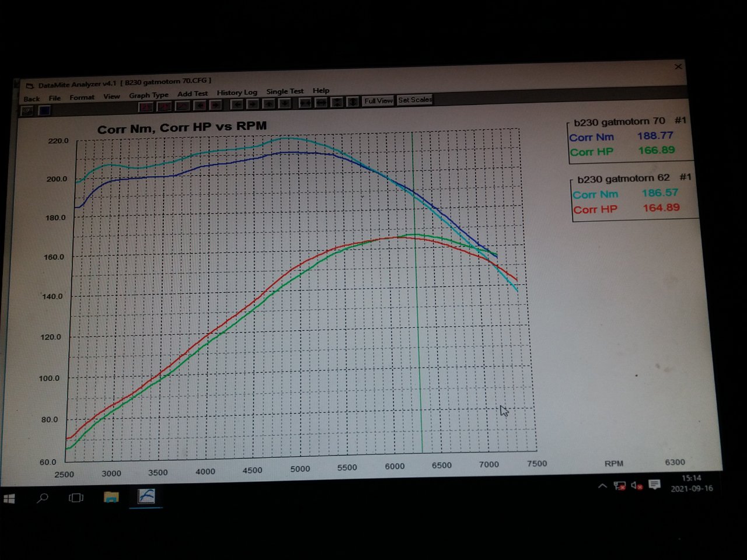Open the File menu

[x=54, y=98]
